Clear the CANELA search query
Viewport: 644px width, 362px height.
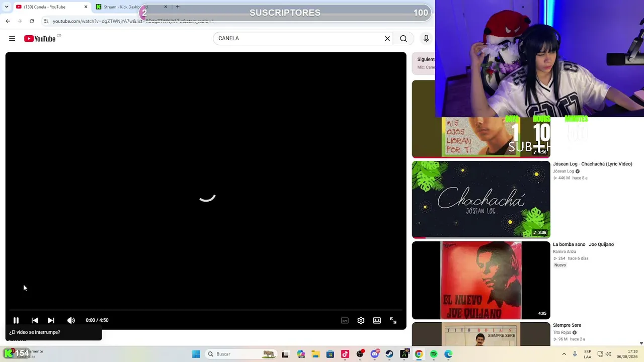[x=387, y=39]
